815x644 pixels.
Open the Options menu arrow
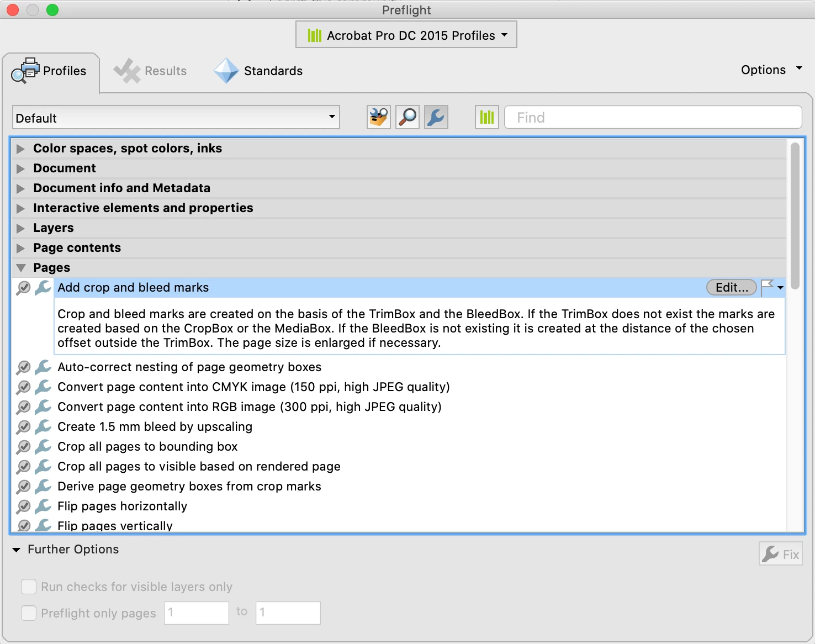coord(799,68)
